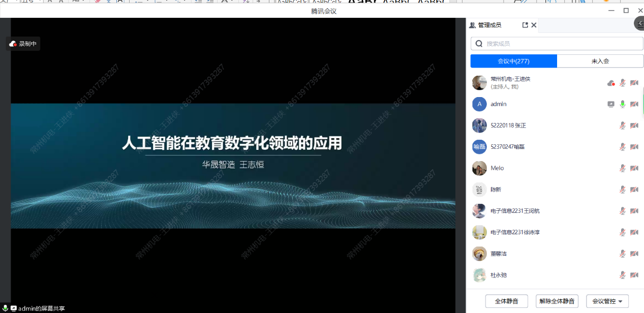This screenshot has height=313, width=644.
Task: Click the cloud recording icon for 王进侠
Action: point(611,83)
